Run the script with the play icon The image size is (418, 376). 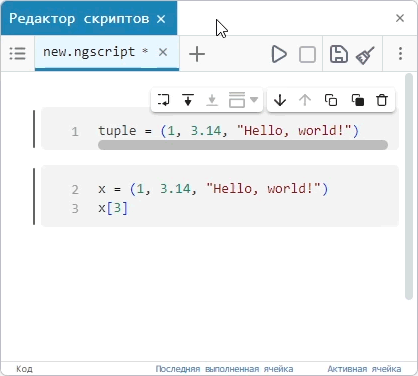coord(279,54)
